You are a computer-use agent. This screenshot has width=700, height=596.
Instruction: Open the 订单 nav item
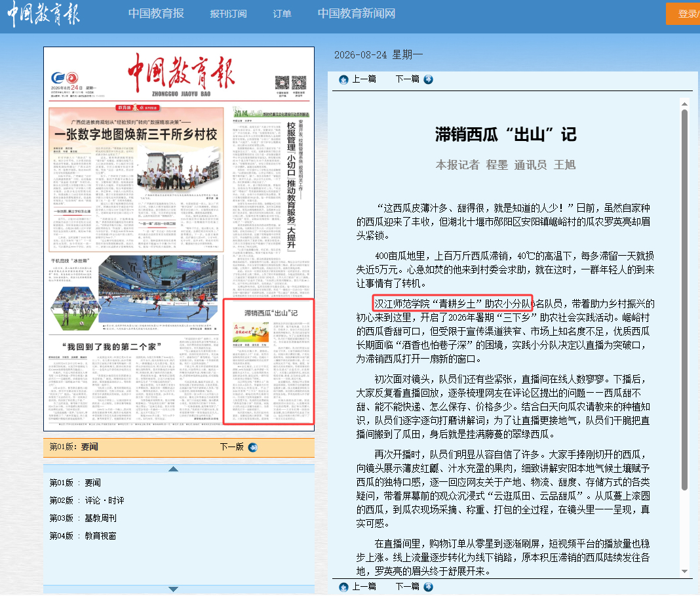282,14
